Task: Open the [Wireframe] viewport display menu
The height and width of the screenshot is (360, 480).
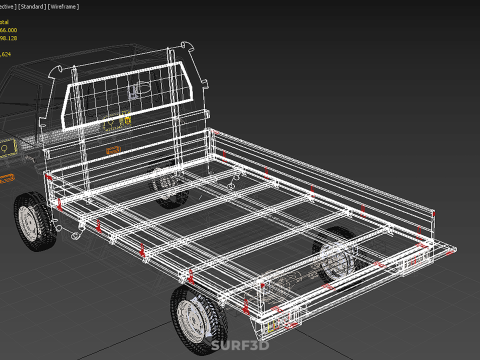Action: (x=63, y=7)
